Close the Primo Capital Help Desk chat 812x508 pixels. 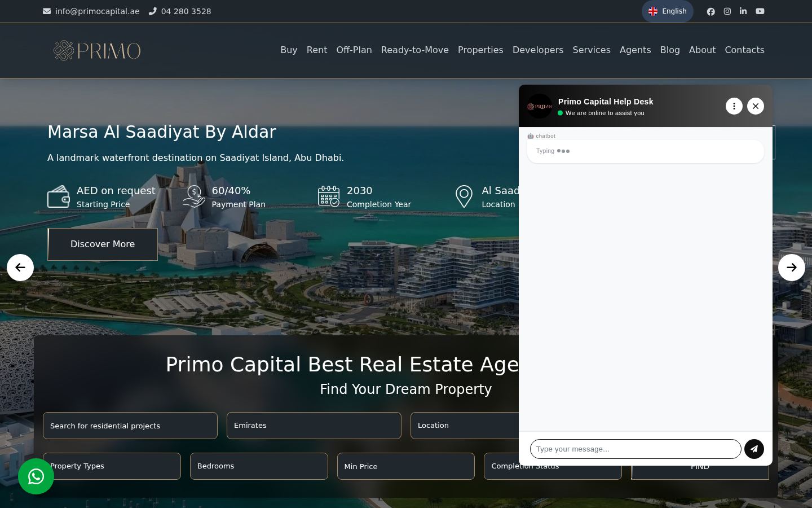point(756,106)
